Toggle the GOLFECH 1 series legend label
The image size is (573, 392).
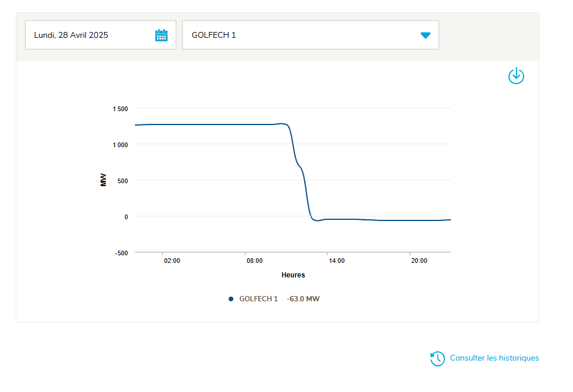[x=258, y=299]
